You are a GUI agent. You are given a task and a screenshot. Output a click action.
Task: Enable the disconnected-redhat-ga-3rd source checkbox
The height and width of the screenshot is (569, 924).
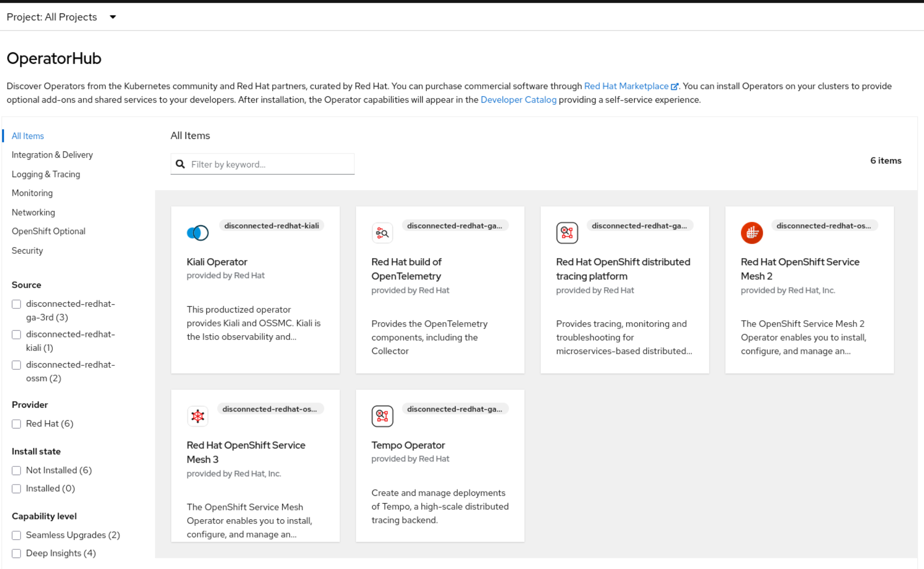coord(17,304)
